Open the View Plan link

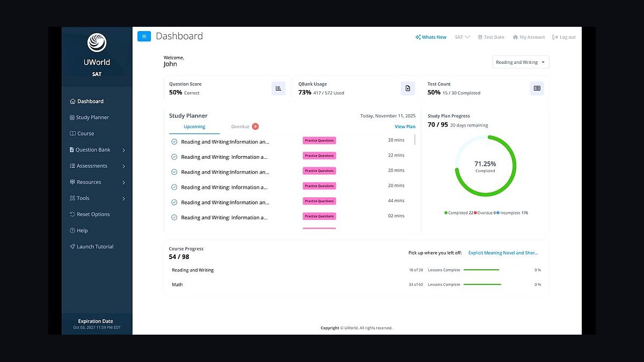point(405,127)
